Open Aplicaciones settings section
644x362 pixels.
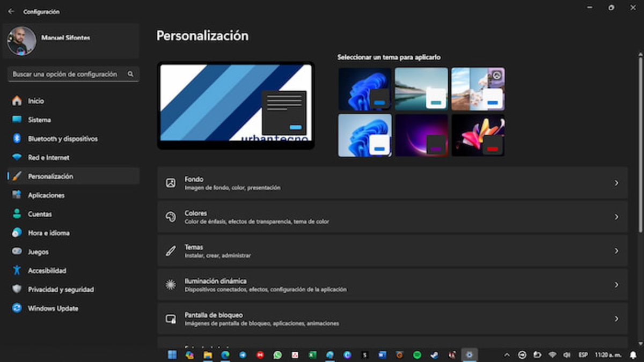(74, 195)
